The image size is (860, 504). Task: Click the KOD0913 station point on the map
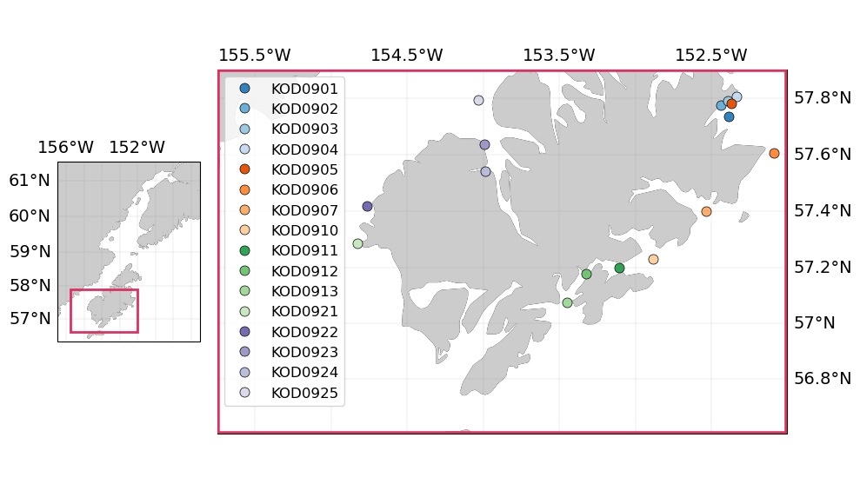pos(567,302)
